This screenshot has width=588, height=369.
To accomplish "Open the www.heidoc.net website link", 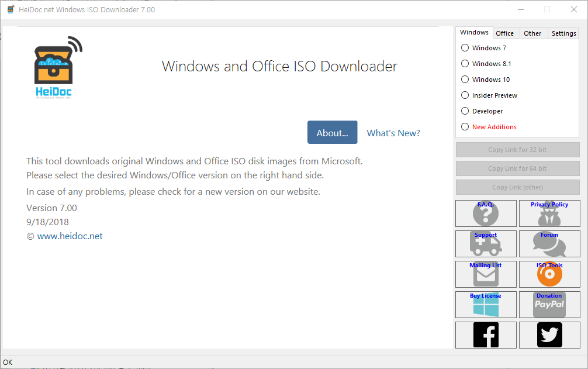I will coord(70,236).
